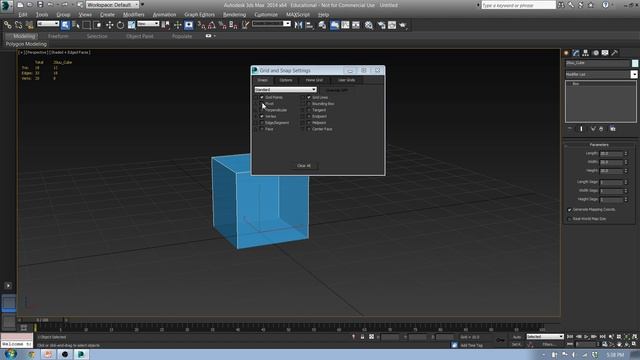Switch to the User Grids tab

[346, 80]
